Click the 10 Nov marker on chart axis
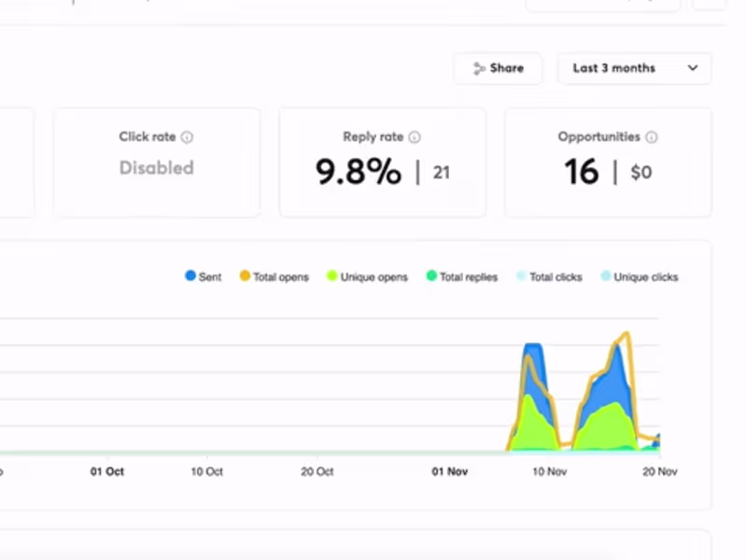 coord(549,471)
